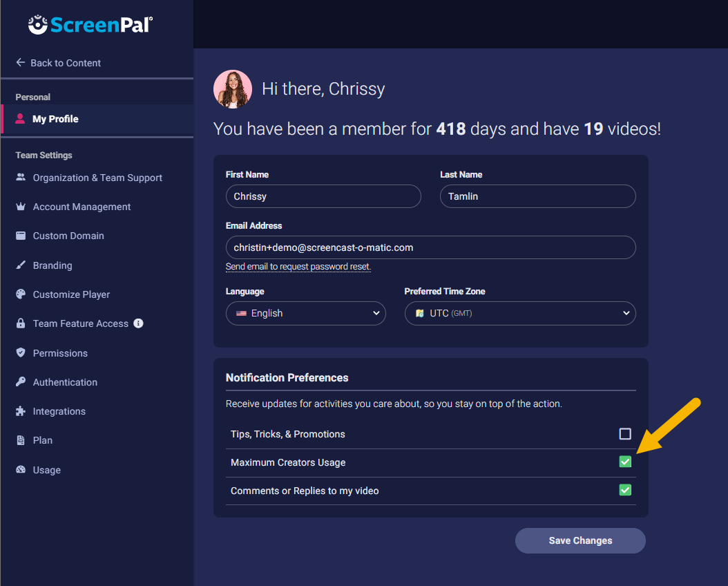Select Custom Domain in sidebar
The height and width of the screenshot is (586, 728).
[68, 236]
